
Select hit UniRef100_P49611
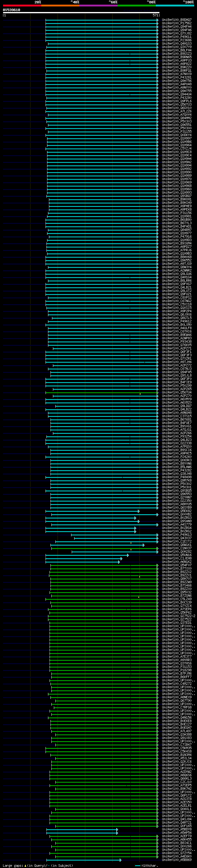click(x=177, y=37)
